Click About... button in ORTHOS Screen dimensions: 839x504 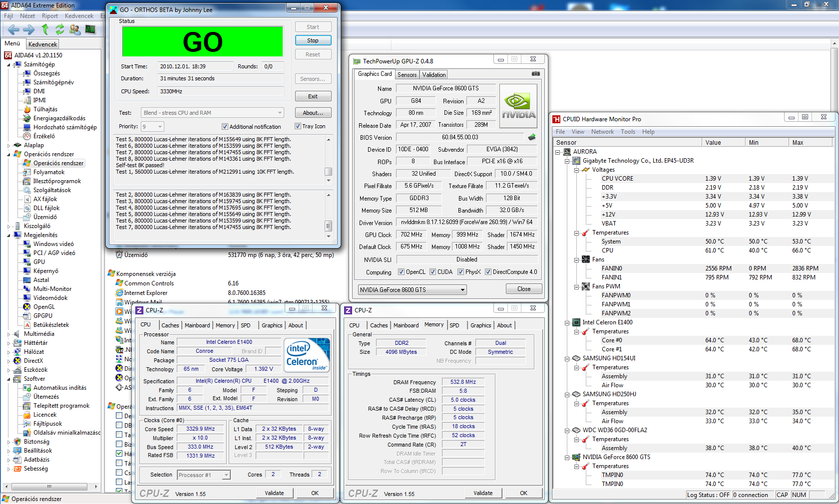click(313, 113)
